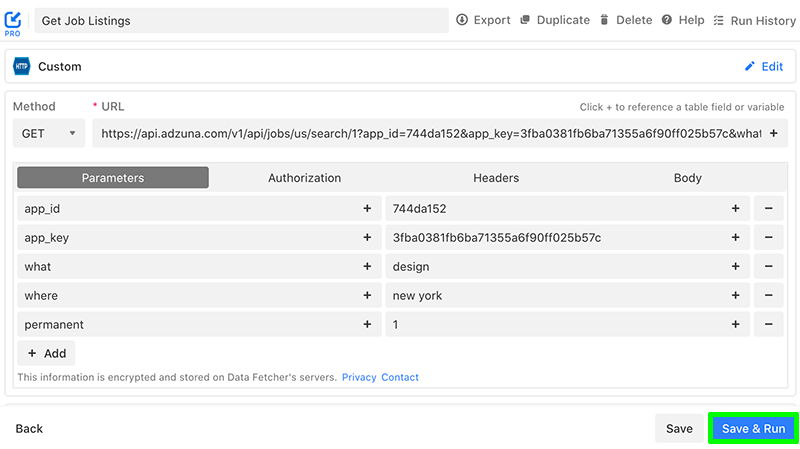
Task: Go Back to previous screen
Action: point(29,429)
